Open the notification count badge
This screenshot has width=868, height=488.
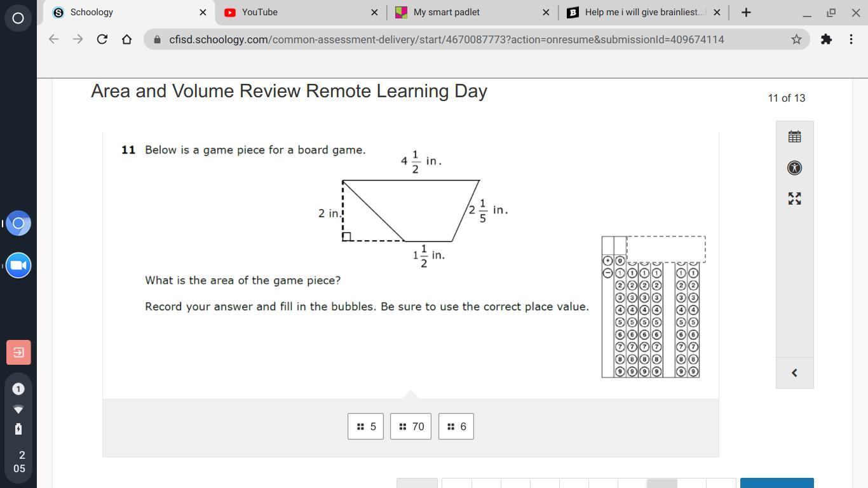[18, 389]
